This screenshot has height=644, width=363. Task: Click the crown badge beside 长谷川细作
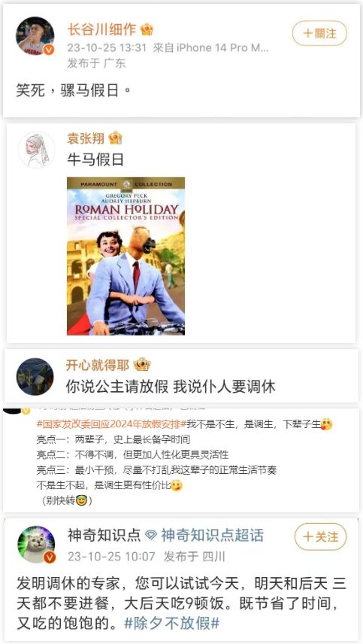click(147, 29)
